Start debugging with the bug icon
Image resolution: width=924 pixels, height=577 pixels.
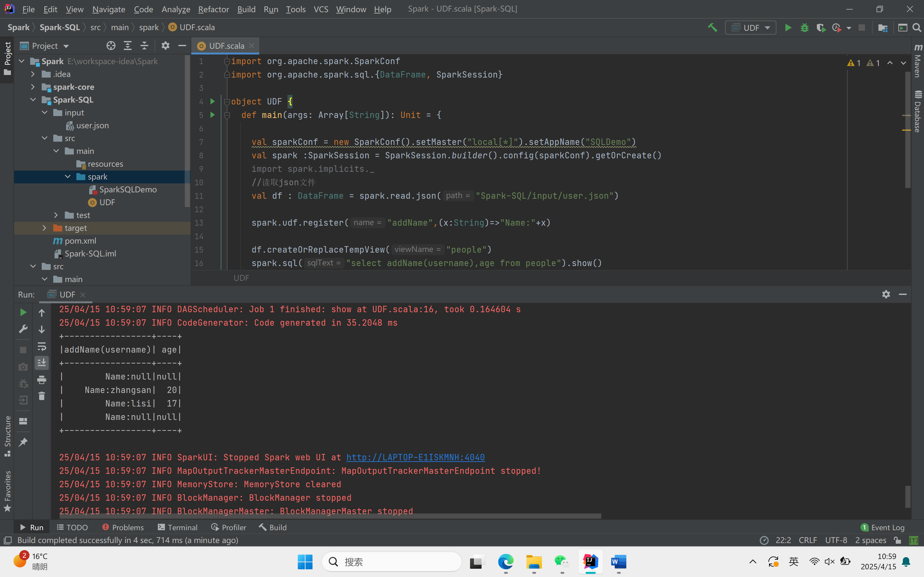pos(804,28)
